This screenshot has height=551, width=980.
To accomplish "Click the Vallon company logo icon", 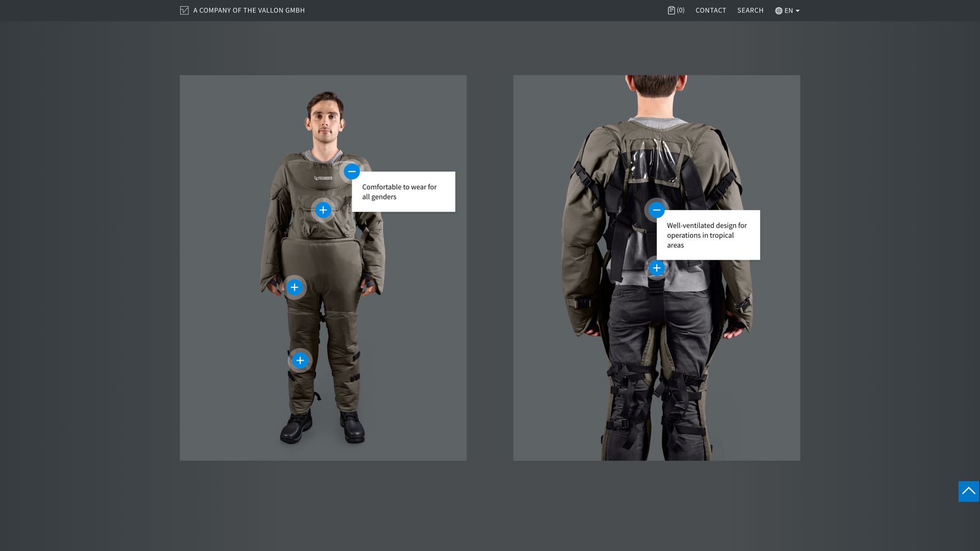I will point(184,10).
